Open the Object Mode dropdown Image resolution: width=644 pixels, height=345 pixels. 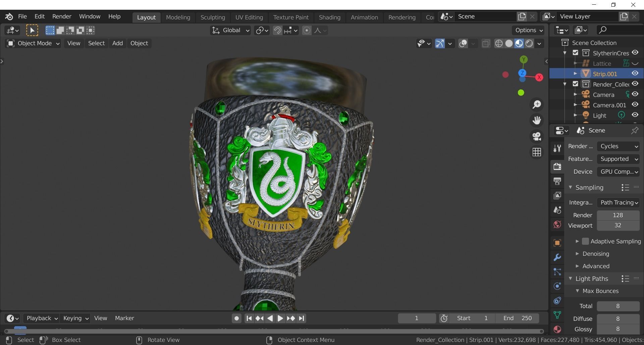click(33, 43)
